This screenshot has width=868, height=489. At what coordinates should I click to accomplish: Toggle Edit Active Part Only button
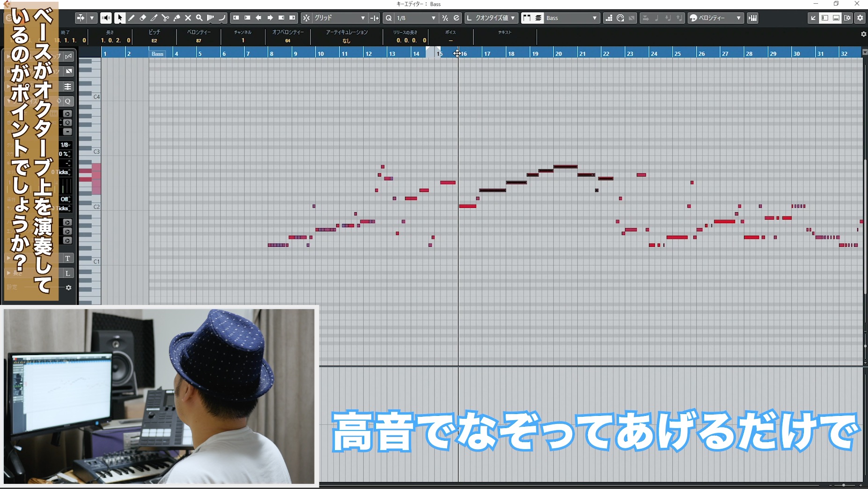tap(538, 18)
